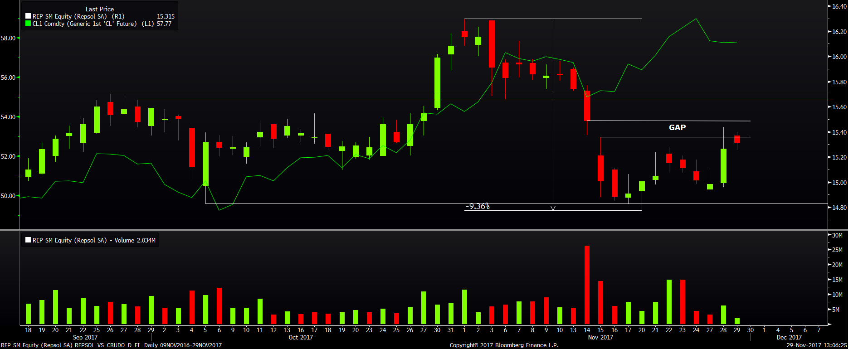Select the "Last Price" legend title
This screenshot has height=349, width=868.
[100, 9]
